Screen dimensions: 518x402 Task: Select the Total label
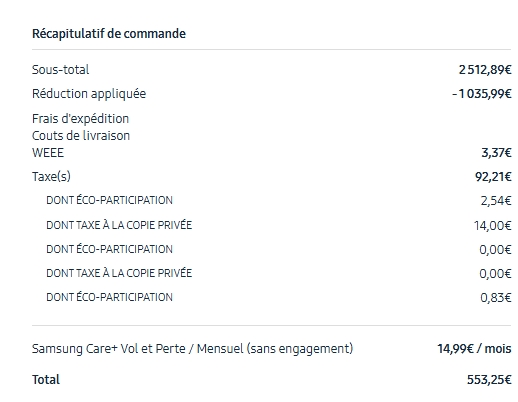coord(46,380)
